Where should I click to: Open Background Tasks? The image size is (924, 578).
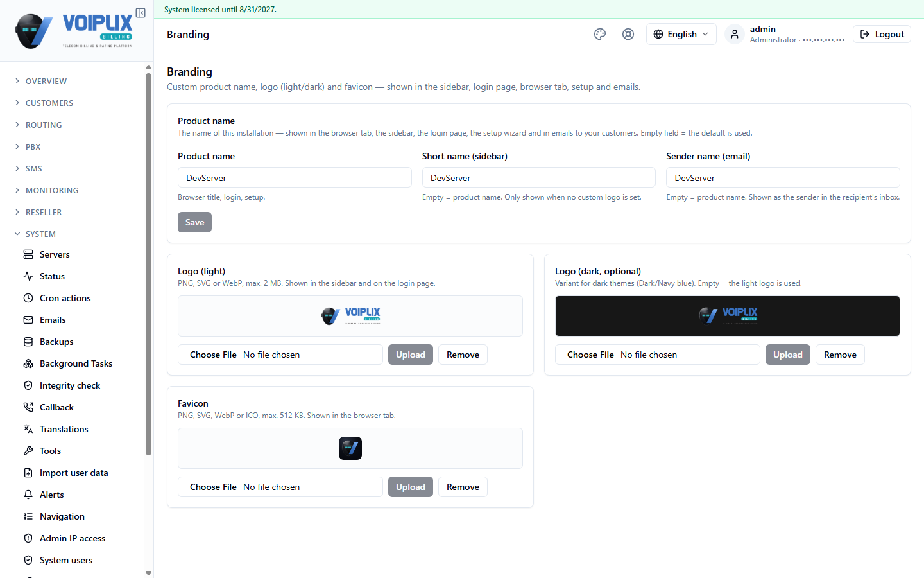coord(76,363)
